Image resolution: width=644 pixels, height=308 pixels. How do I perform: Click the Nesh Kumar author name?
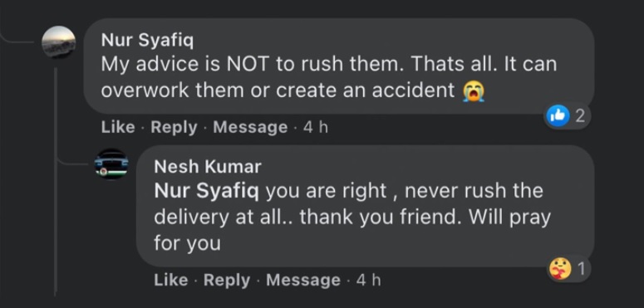click(208, 167)
